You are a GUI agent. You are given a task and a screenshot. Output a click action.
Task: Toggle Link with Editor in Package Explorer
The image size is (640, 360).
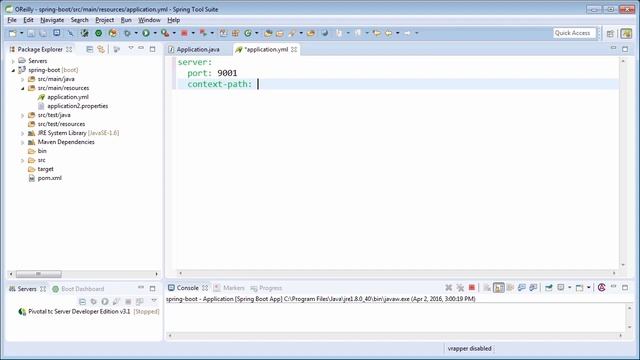pos(101,49)
